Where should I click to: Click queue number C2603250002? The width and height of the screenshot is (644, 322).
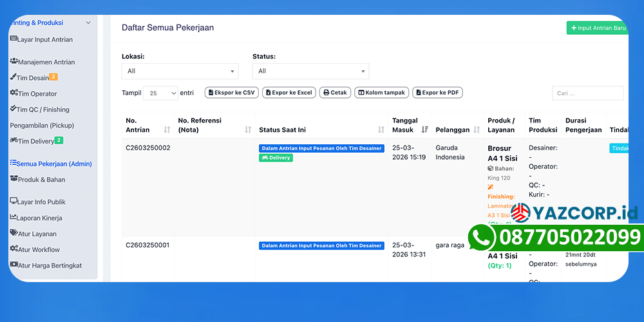(148, 148)
